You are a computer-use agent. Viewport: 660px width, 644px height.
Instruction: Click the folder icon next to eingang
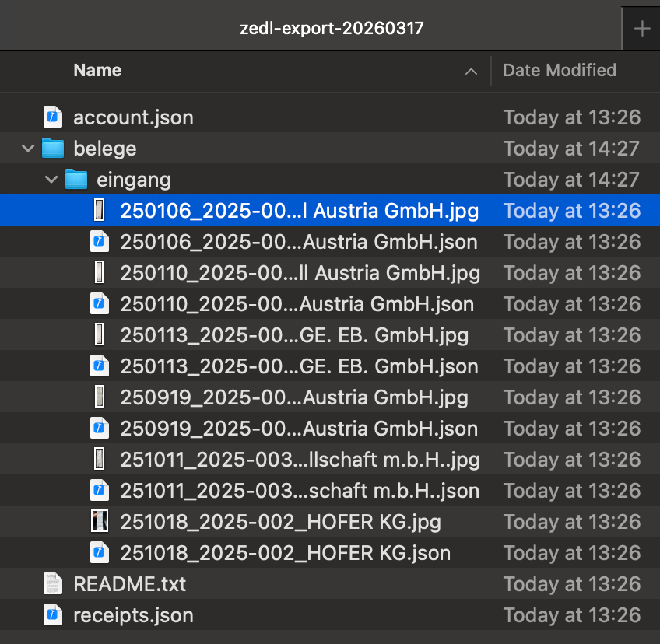75,179
